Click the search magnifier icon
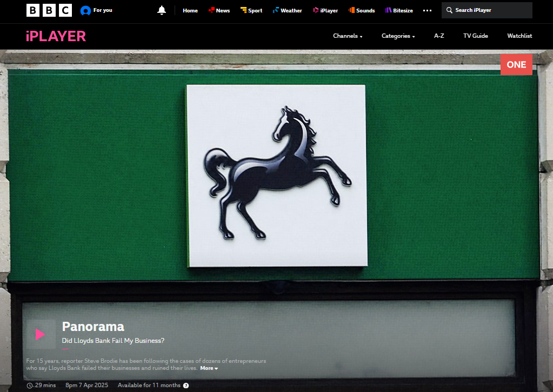553x392 pixels. (449, 10)
